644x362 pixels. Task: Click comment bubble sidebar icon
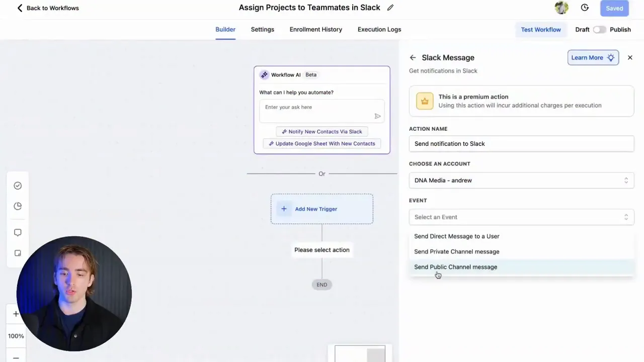(18, 232)
